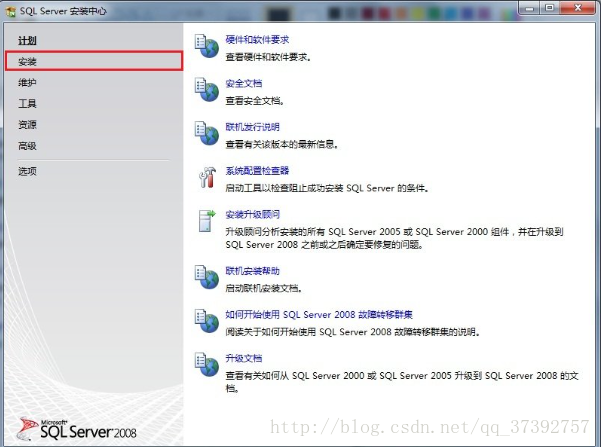Viewport: 601px width, 447px height.
Task: Click the 查看有关如何从 SQL Server 2000 升级 description
Action: [402, 382]
